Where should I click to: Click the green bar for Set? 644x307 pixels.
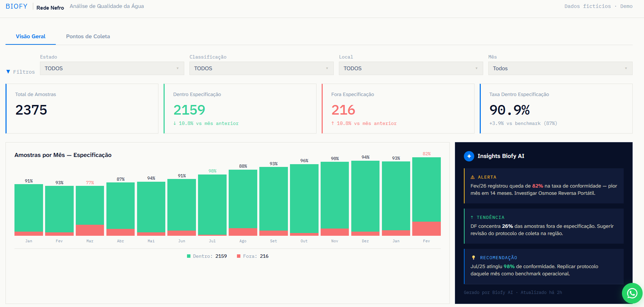tap(273, 199)
